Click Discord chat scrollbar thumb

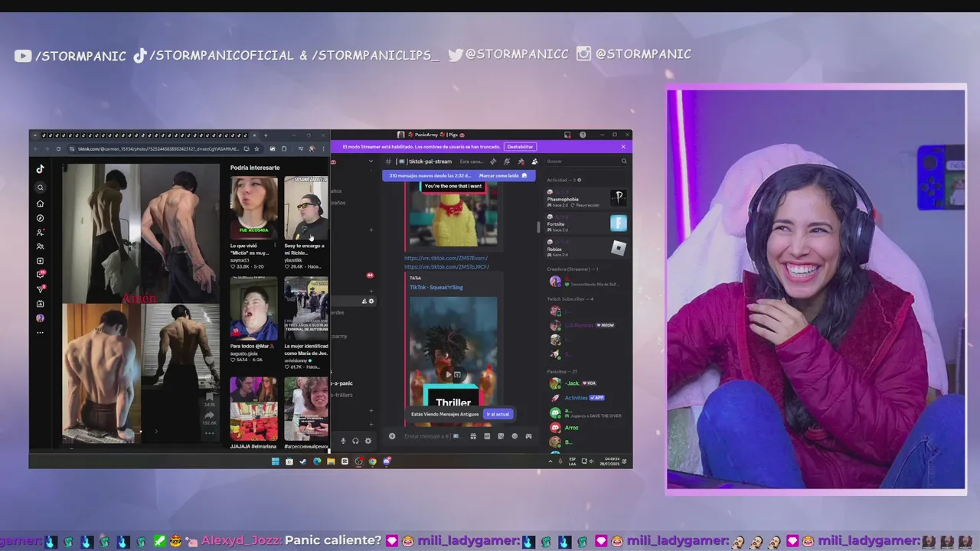click(538, 227)
